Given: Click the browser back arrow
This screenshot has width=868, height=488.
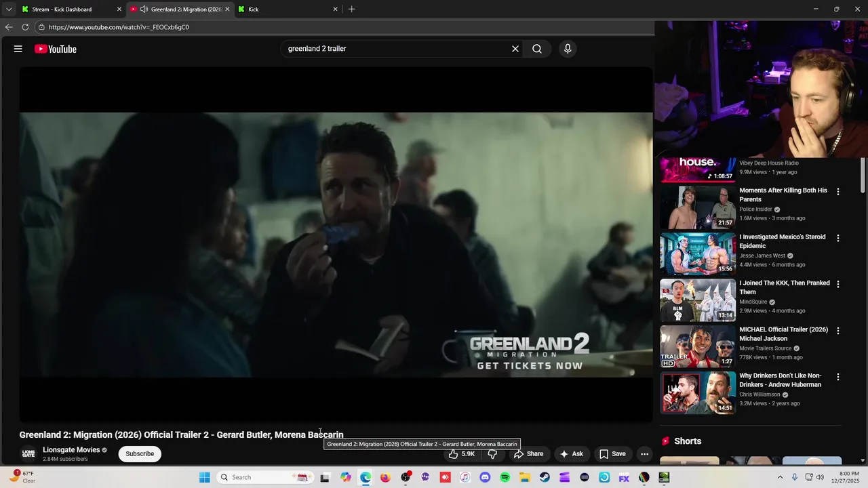Looking at the screenshot, I should tap(9, 27).
